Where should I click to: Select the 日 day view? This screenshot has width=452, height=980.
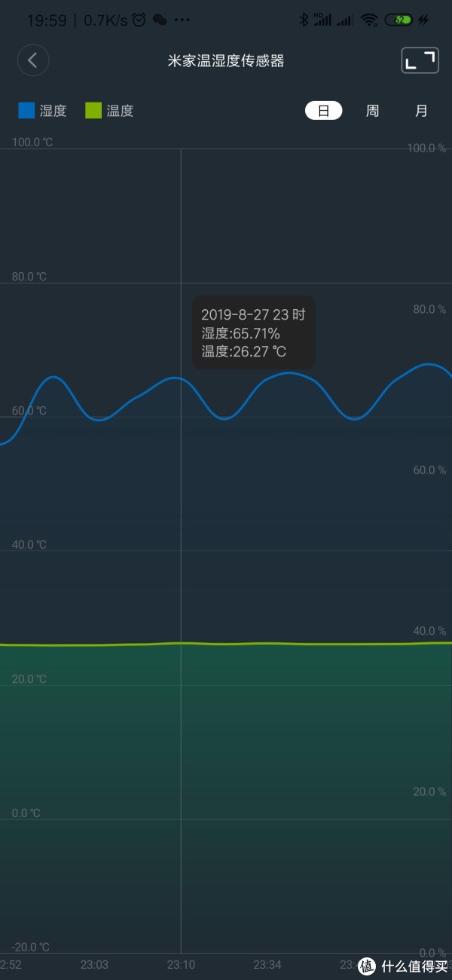point(324,111)
